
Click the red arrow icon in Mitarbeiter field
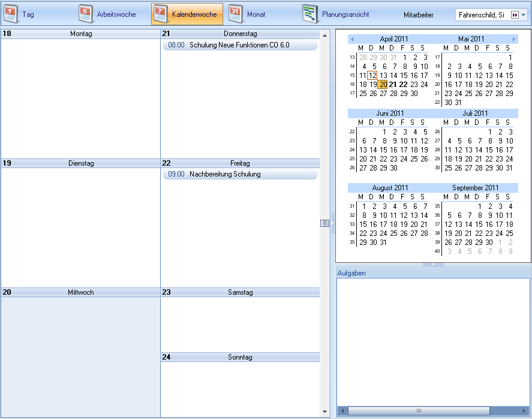tap(514, 14)
